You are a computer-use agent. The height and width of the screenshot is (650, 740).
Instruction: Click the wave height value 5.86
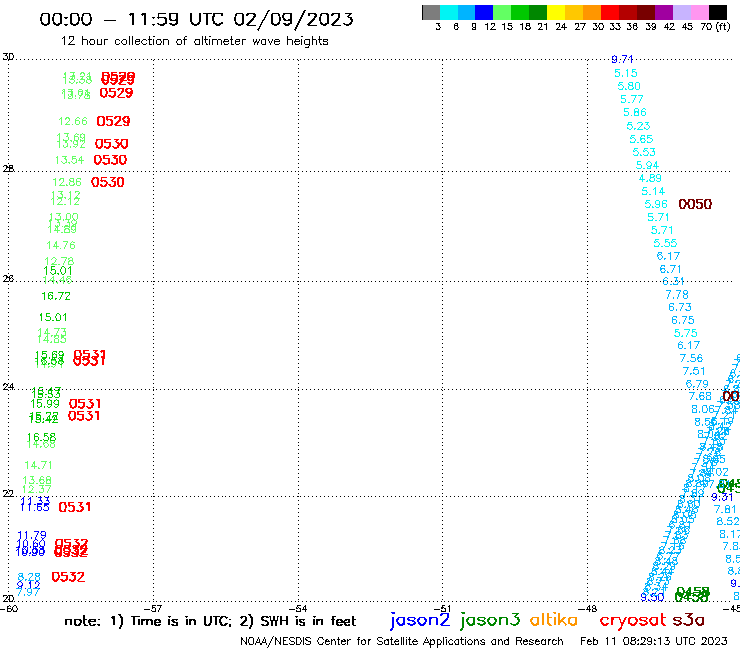635,113
